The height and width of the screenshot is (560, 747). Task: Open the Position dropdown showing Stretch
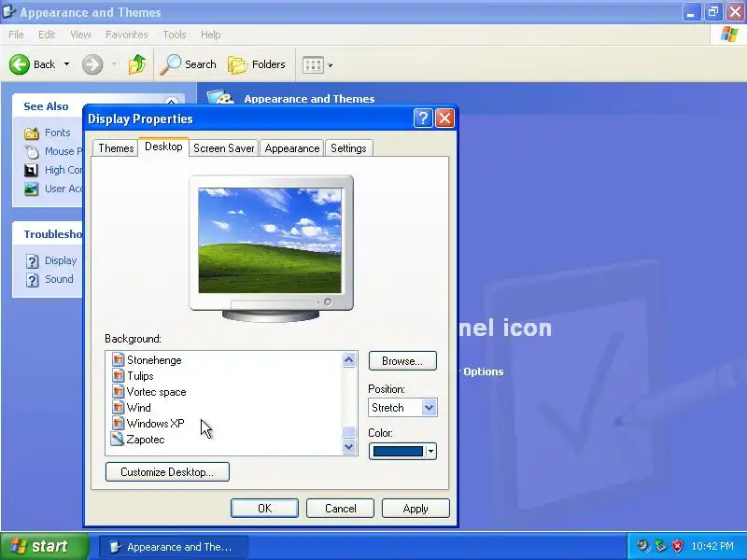pyautogui.click(x=402, y=408)
